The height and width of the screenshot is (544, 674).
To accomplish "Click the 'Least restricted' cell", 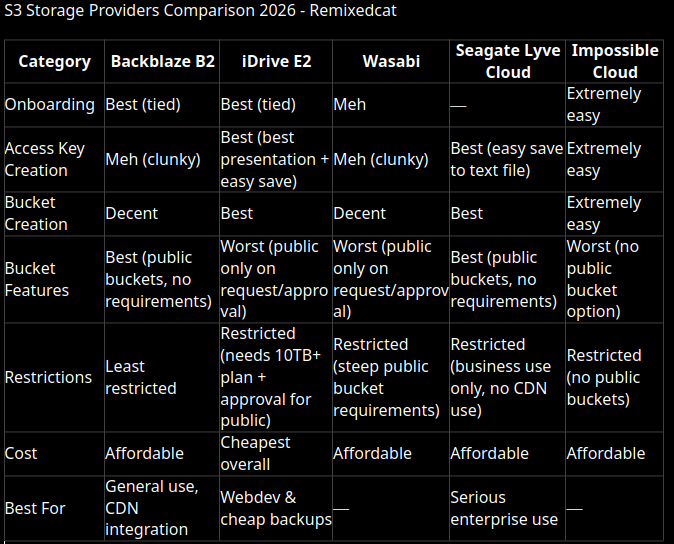I will 141,377.
